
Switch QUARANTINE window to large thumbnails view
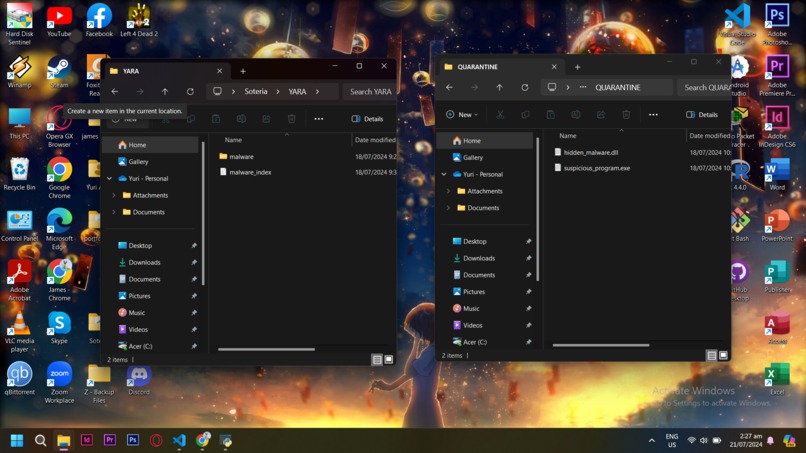723,355
